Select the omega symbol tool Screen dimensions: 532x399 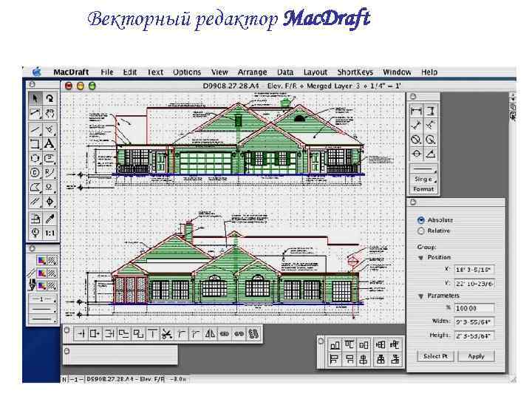point(50,187)
